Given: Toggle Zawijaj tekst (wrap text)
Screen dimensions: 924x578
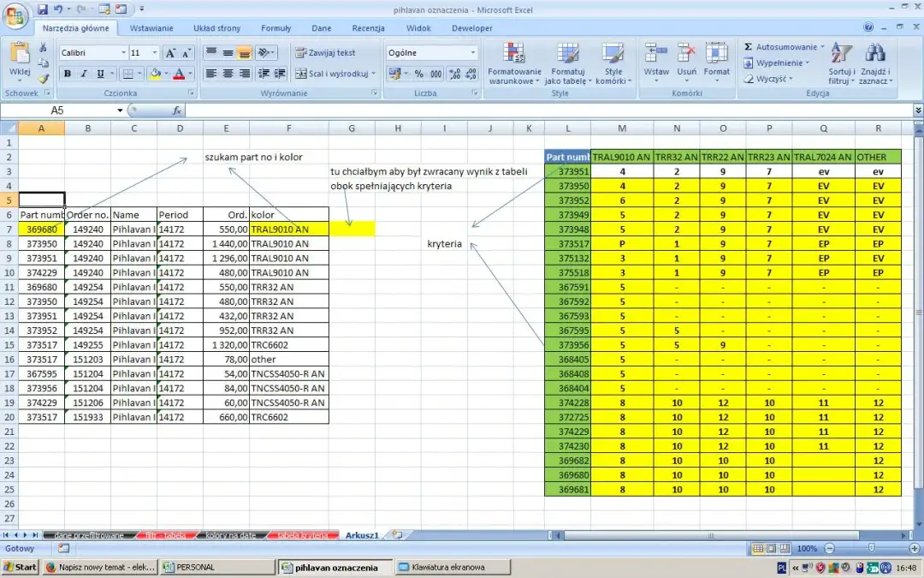Looking at the screenshot, I should (x=325, y=53).
